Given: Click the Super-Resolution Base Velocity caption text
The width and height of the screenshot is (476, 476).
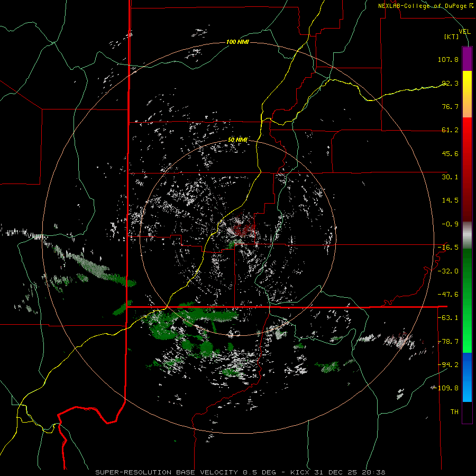Looking at the screenshot, I should (x=240, y=472).
